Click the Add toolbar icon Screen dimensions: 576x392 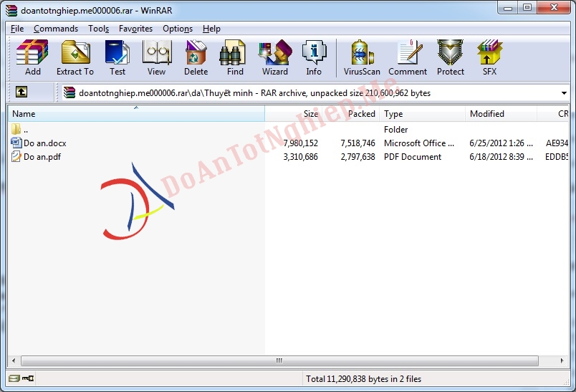coord(33,57)
